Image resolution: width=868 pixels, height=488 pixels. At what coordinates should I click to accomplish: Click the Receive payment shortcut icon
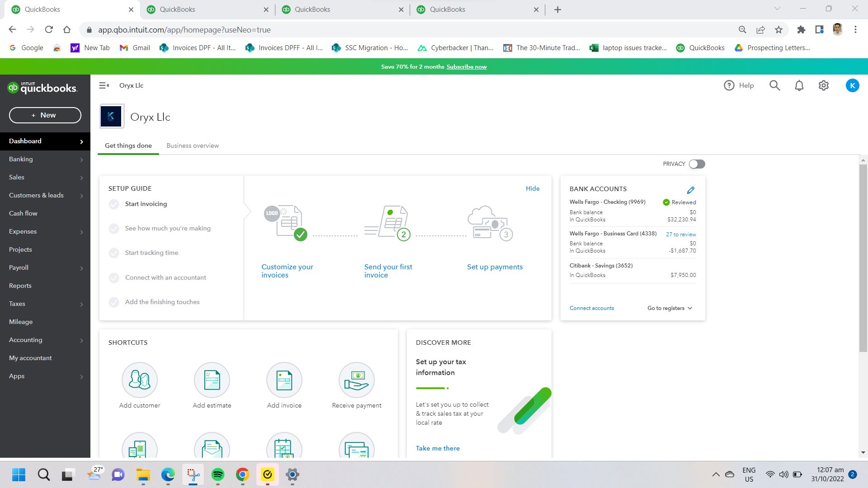coord(356,380)
